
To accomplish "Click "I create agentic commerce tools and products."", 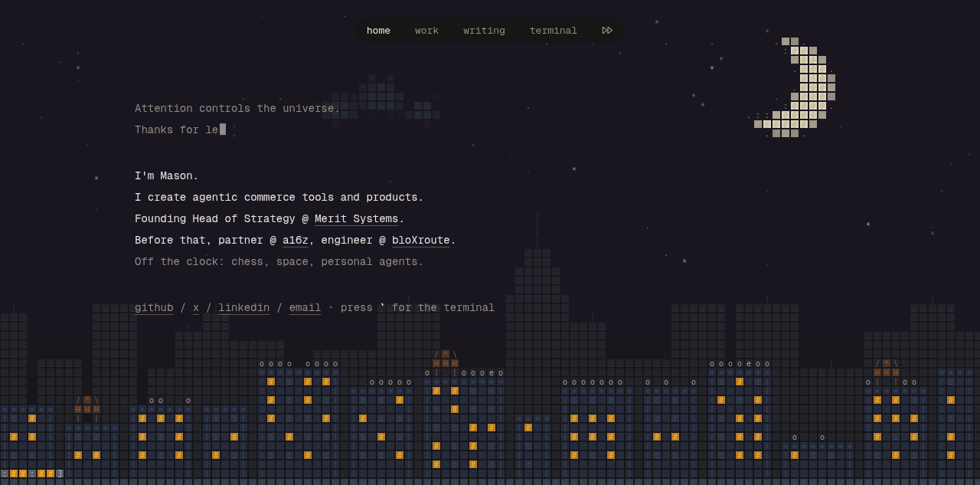I will 279,198.
